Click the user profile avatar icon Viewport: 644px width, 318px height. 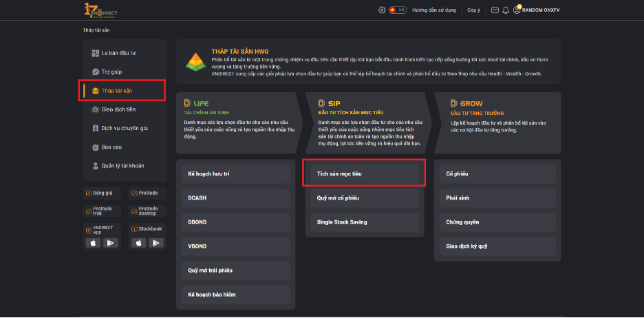517,10
